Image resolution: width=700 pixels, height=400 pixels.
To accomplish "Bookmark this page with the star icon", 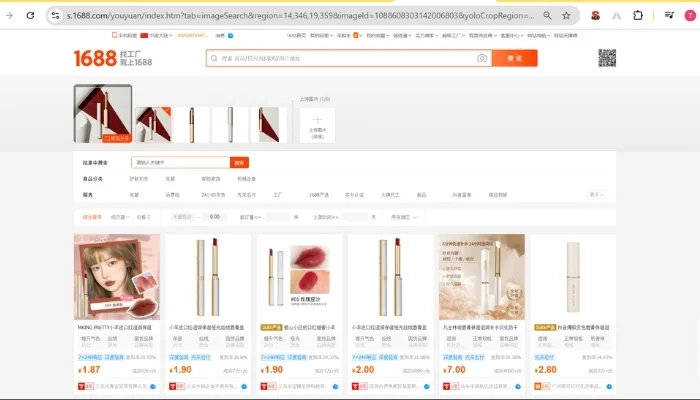I will (x=566, y=16).
